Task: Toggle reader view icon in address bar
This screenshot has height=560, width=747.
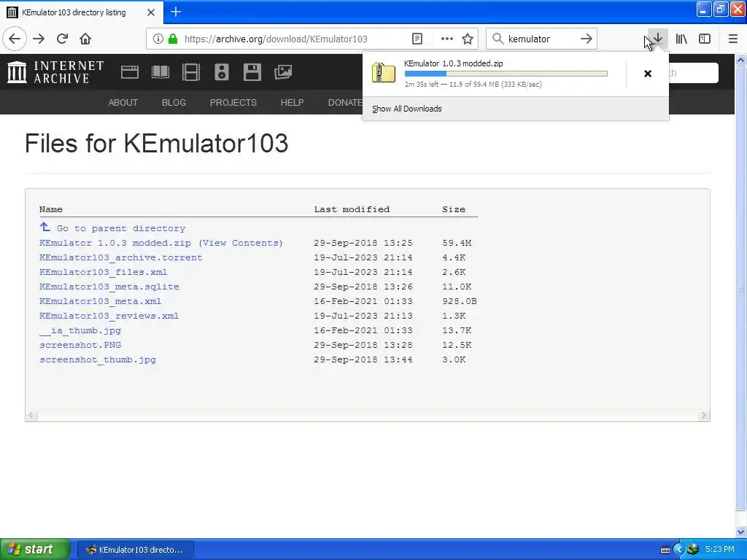Action: [x=417, y=39]
